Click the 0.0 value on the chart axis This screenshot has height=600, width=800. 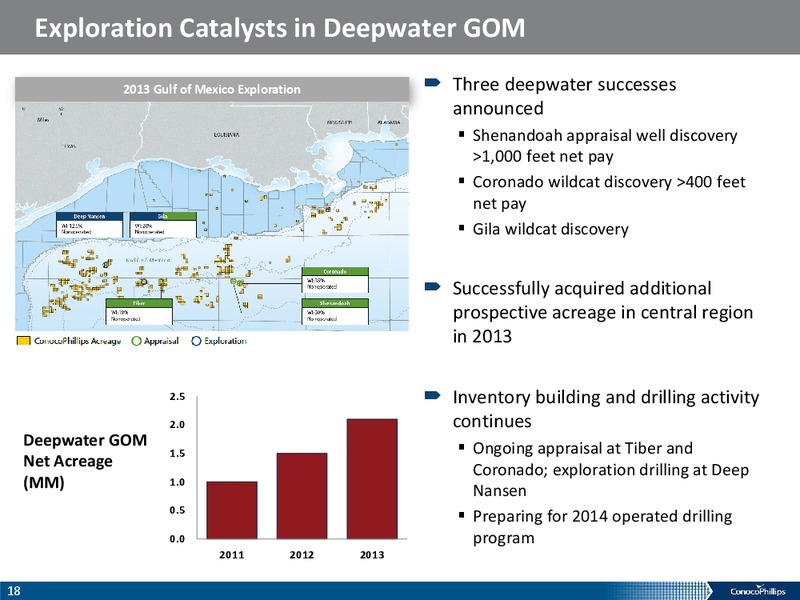click(177, 539)
